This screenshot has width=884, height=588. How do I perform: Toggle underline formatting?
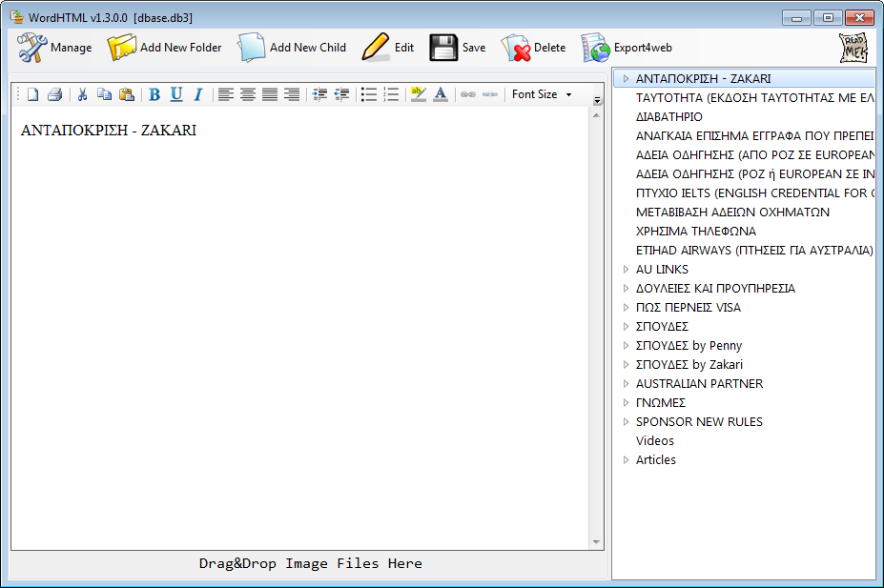point(176,94)
